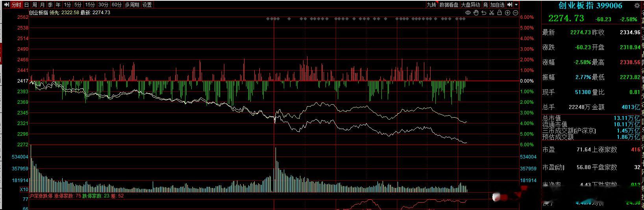644x210 pixels.
Task: Click the 市盈(动) value 56.80
Action: coord(584,167)
